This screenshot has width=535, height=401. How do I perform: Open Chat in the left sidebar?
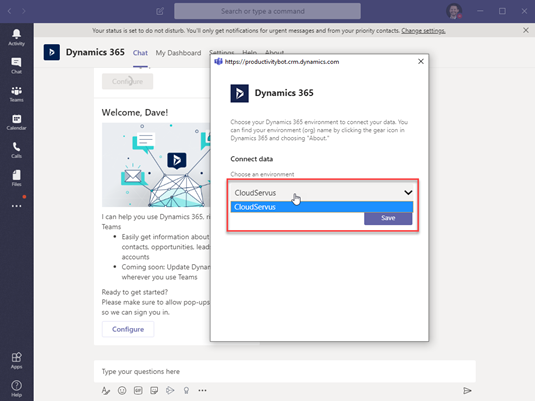coord(16,66)
